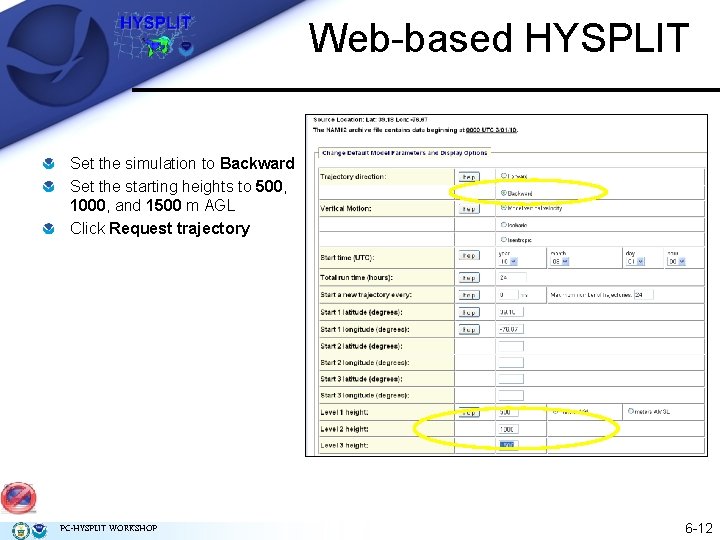720x540 pixels.
Task: Click the 'PC-HYSPLIT WORKSHOP' footer text
Action: coord(108,528)
